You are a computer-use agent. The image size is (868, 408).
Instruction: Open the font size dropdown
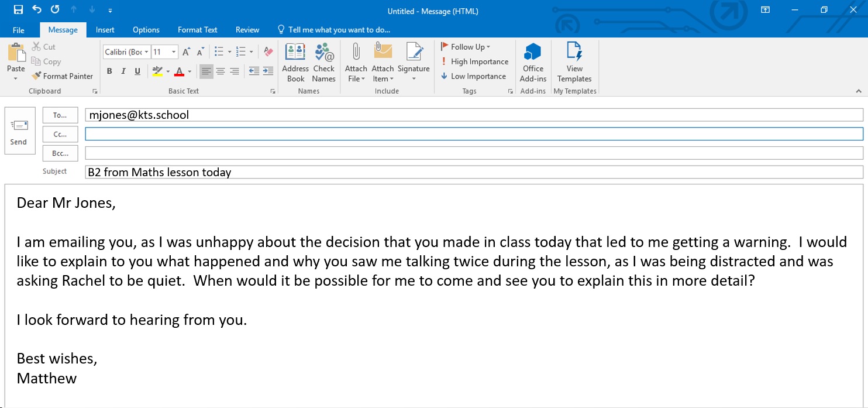(174, 52)
